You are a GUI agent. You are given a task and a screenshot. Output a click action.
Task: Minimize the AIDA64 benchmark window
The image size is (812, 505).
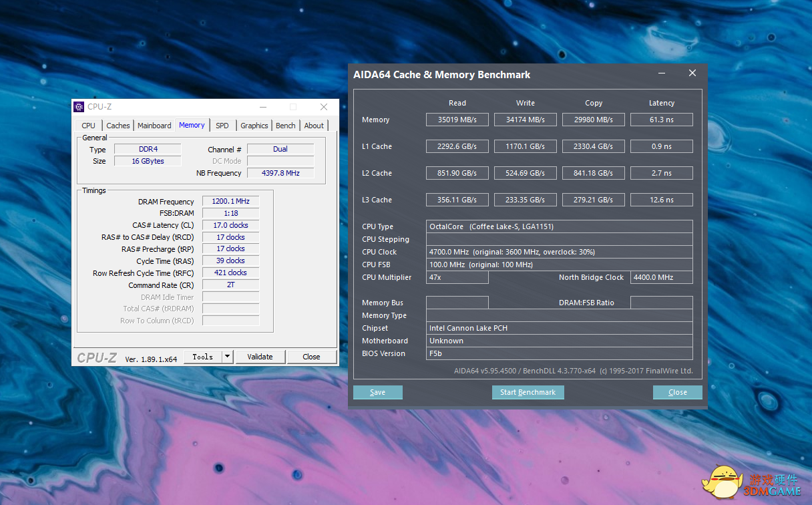(661, 73)
